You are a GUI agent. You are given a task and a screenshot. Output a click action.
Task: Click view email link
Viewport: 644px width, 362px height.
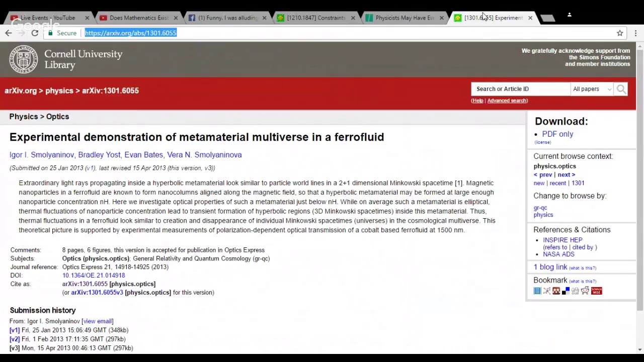click(x=97, y=321)
